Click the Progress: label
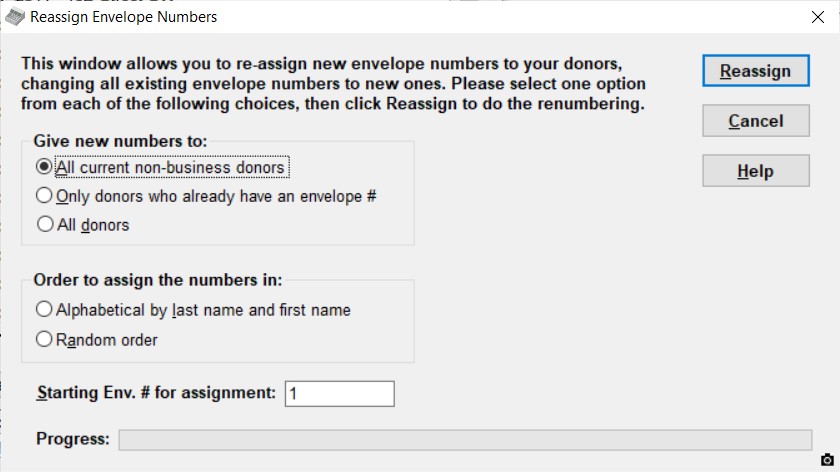Image resolution: width=840 pixels, height=472 pixels. pyautogui.click(x=73, y=439)
